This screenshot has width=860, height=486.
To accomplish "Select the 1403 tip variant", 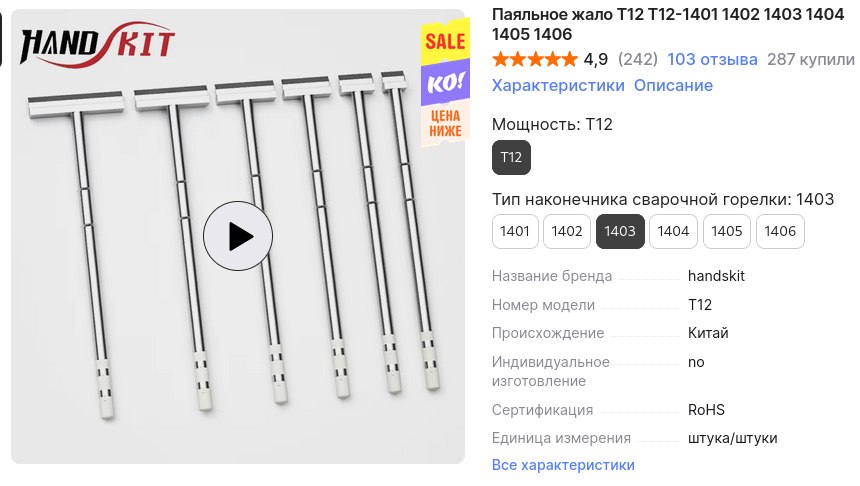I will [x=620, y=231].
